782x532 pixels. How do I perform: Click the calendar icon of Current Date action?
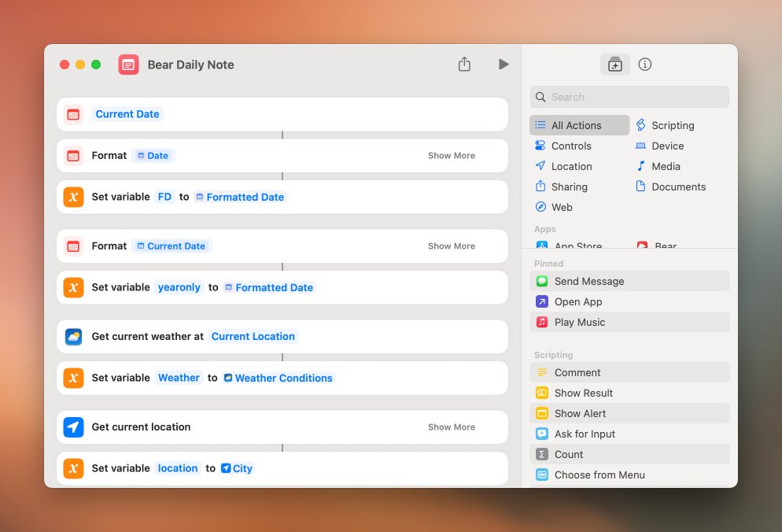tap(73, 114)
